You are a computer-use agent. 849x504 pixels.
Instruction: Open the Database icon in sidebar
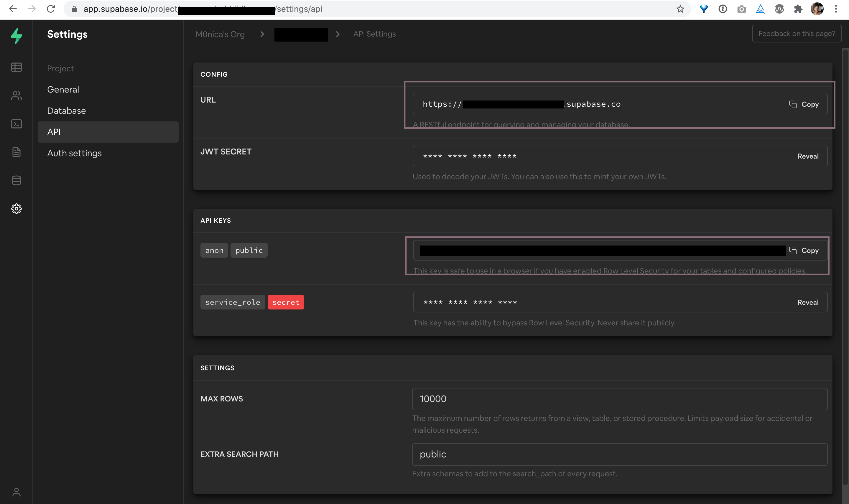pyautogui.click(x=16, y=180)
